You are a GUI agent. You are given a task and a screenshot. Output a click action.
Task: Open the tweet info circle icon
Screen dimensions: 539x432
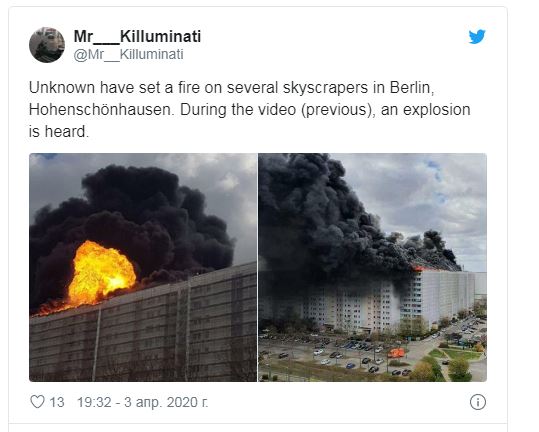point(477,402)
